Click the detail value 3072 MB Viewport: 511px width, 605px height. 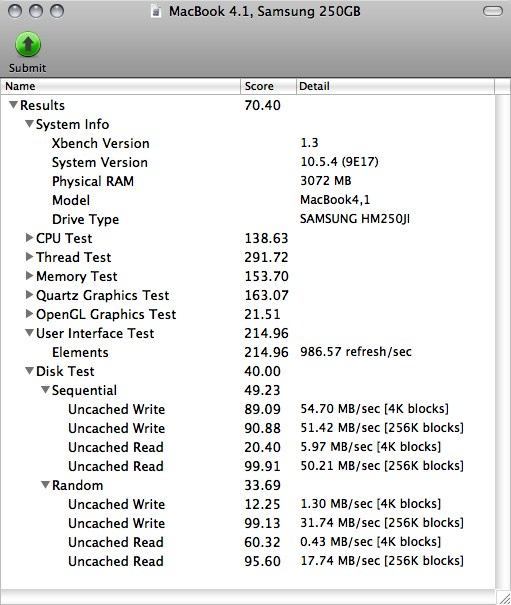tap(326, 181)
